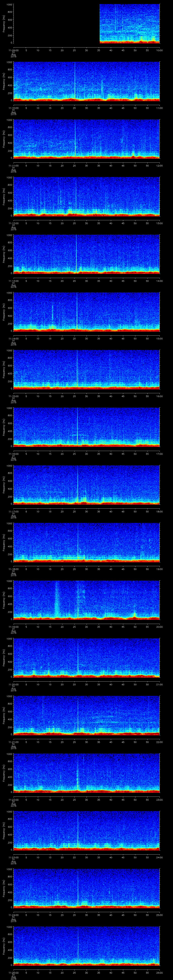The width and height of the screenshot is (173, 980).
Task: Select the 11:10:00 spectrogram panel
Action: [86, 81]
